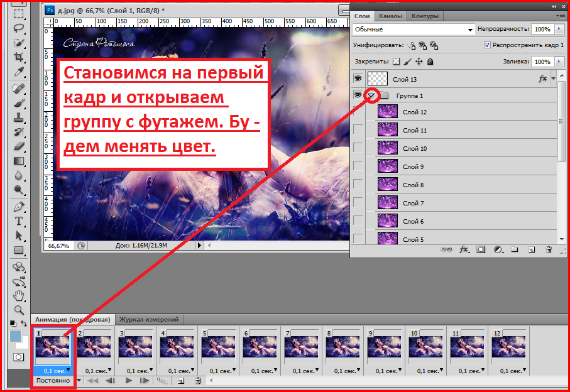The height and width of the screenshot is (392, 570).
Task: Select the Gradient tool
Action: point(19,161)
